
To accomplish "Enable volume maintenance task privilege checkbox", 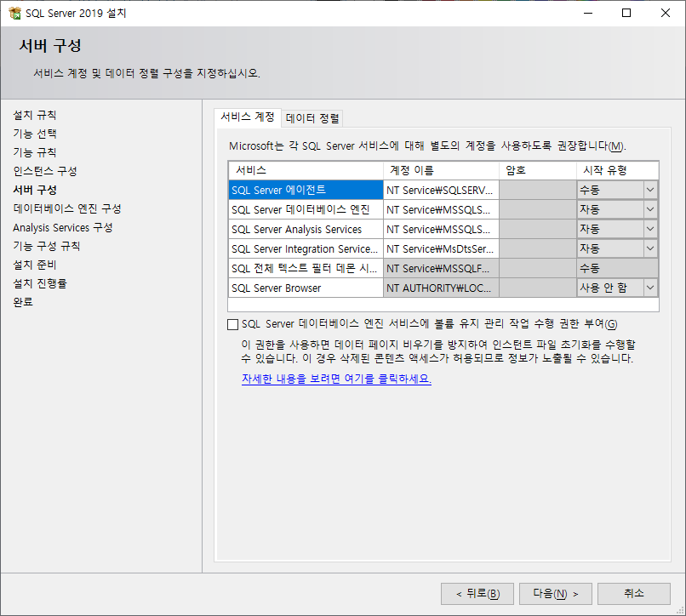I will tap(232, 324).
